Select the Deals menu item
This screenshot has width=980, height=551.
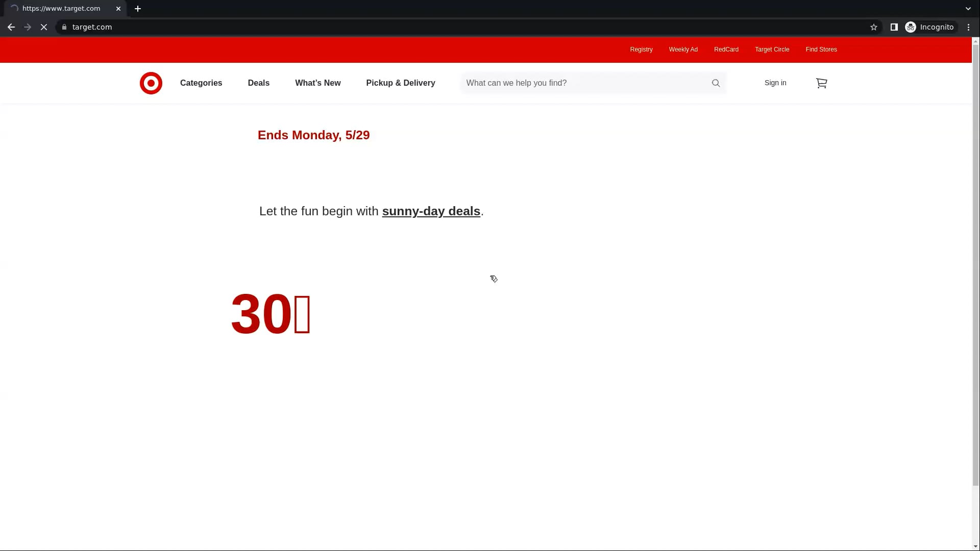[x=258, y=83]
